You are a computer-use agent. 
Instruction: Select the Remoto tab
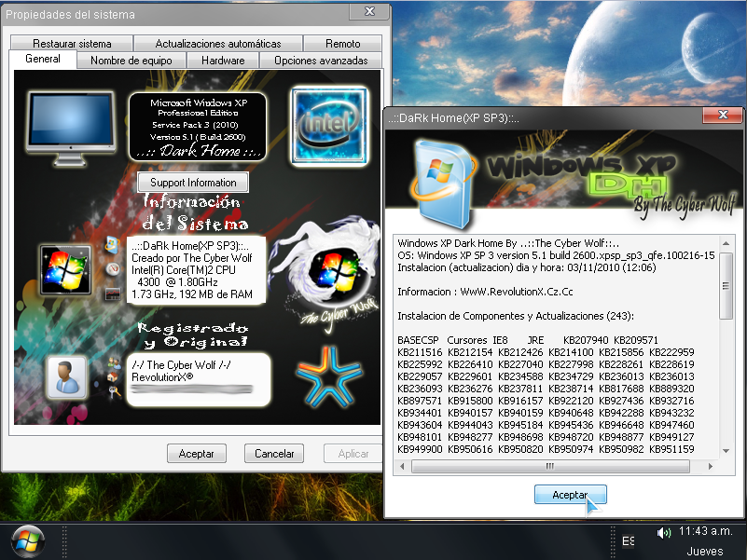(x=342, y=44)
